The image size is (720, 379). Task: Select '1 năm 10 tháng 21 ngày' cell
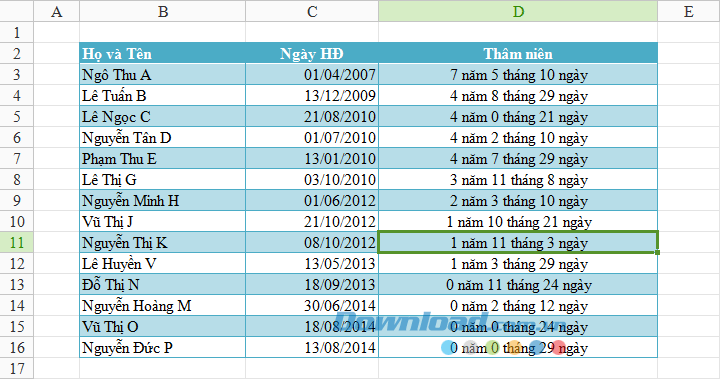click(x=518, y=221)
